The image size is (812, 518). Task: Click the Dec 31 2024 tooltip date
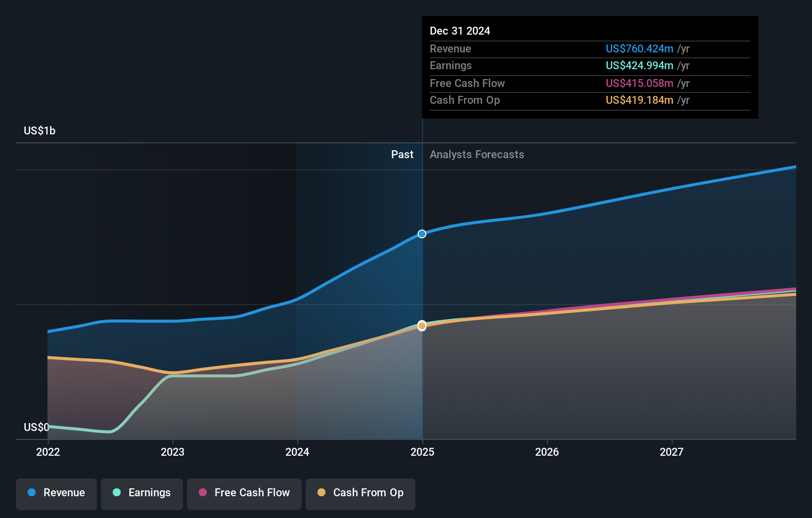(x=460, y=31)
